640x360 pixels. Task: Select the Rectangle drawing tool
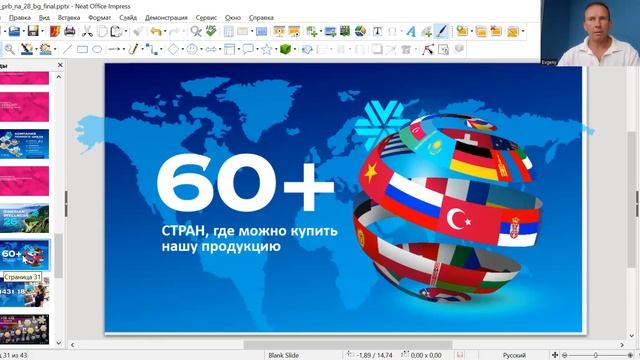[82, 49]
